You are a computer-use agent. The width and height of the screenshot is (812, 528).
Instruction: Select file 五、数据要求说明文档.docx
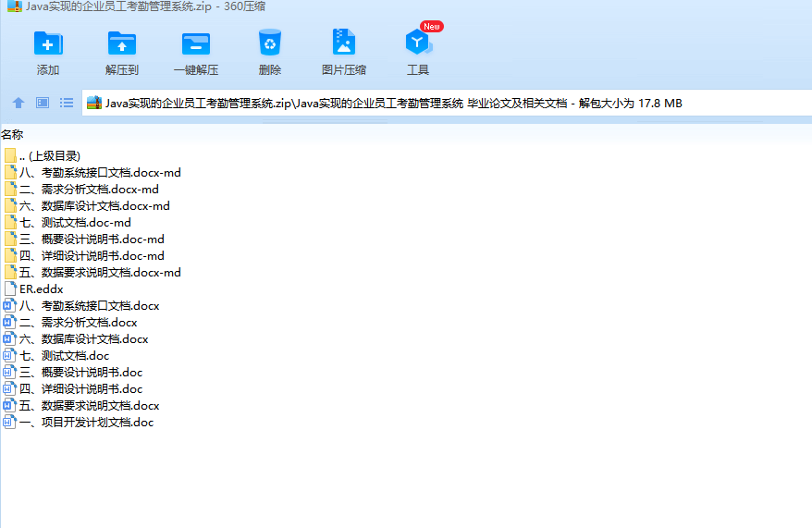[81, 405]
